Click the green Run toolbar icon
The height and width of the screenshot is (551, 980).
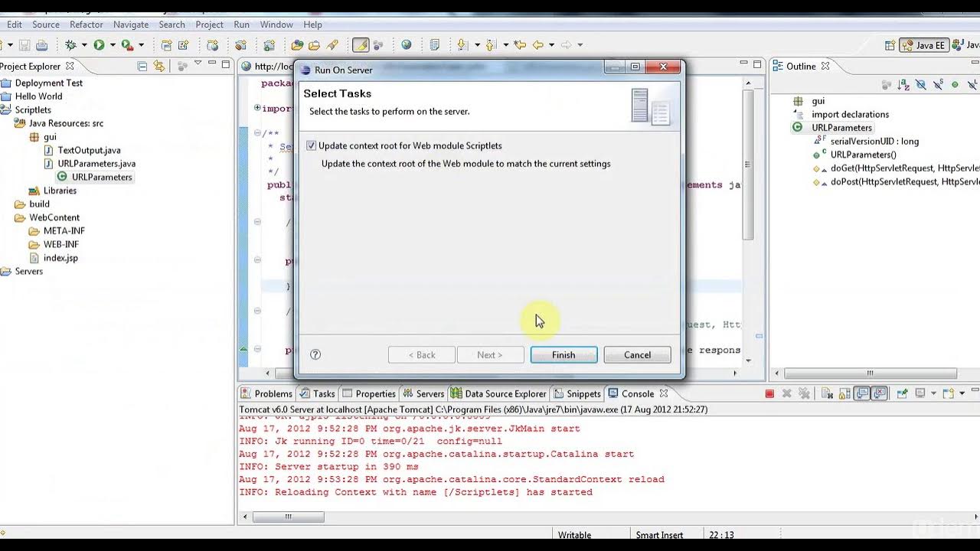pyautogui.click(x=99, y=45)
